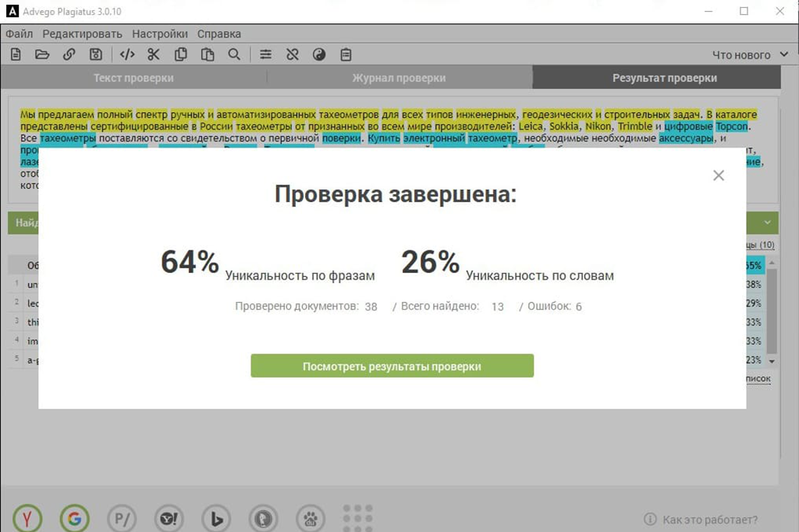Click the Ошибок count 6

(x=579, y=307)
